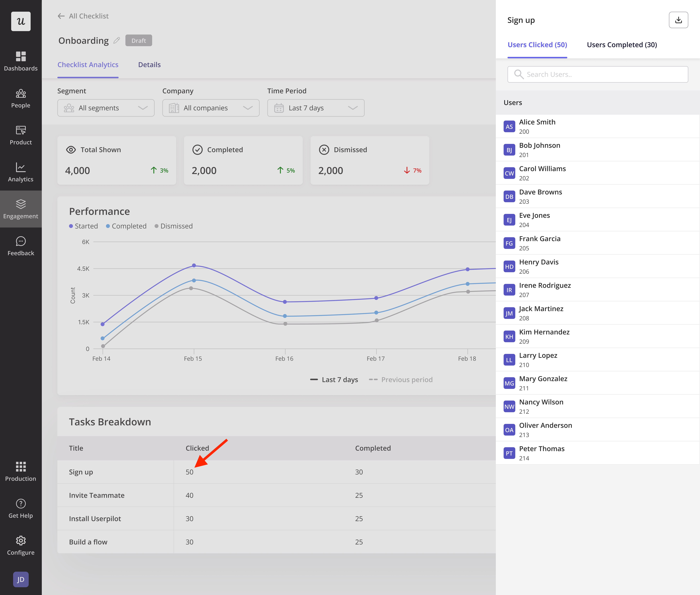The image size is (700, 595).
Task: Select Henry Davis in users list
Action: tap(598, 267)
